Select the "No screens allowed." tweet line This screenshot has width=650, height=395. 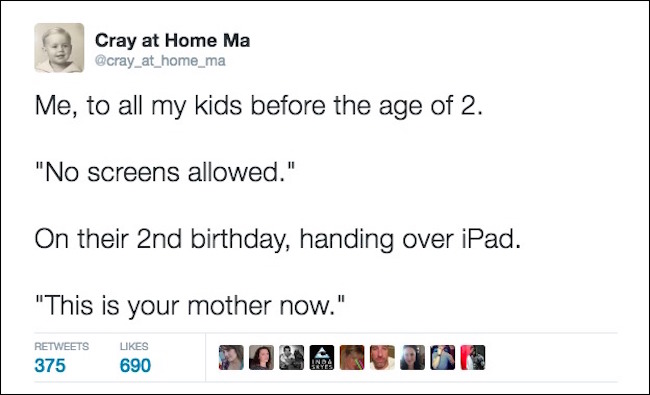tap(165, 172)
